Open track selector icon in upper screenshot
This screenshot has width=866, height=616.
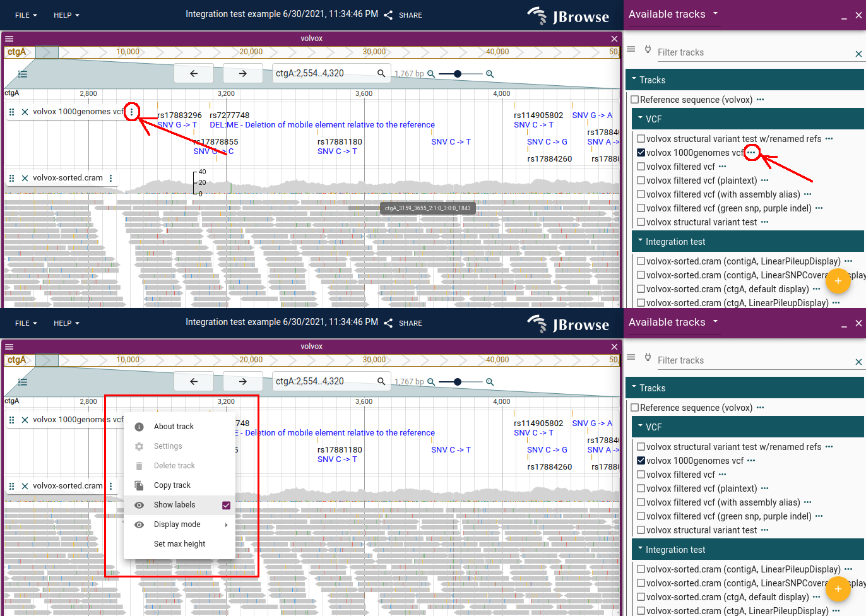click(23, 74)
